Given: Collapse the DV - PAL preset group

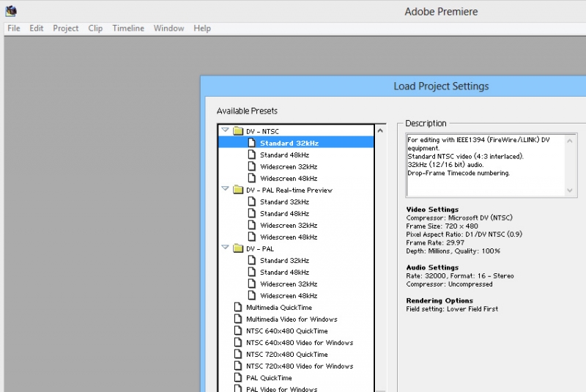Looking at the screenshot, I should point(226,249).
